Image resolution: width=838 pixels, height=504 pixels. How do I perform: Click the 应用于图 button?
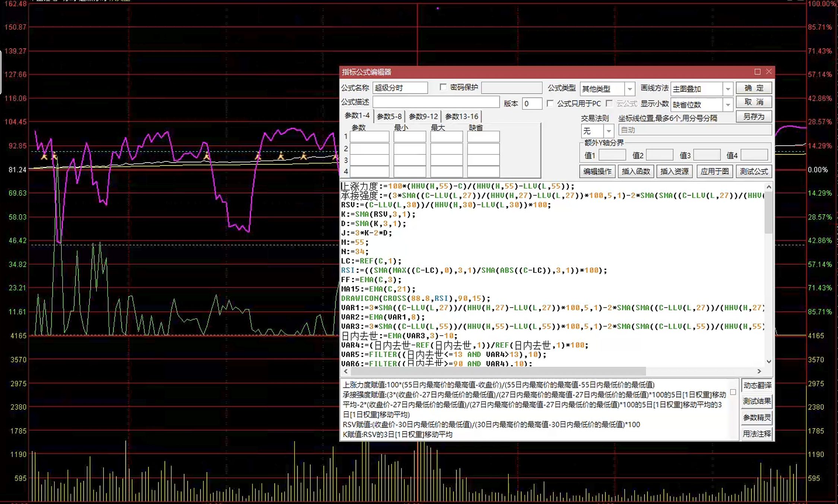[714, 171]
